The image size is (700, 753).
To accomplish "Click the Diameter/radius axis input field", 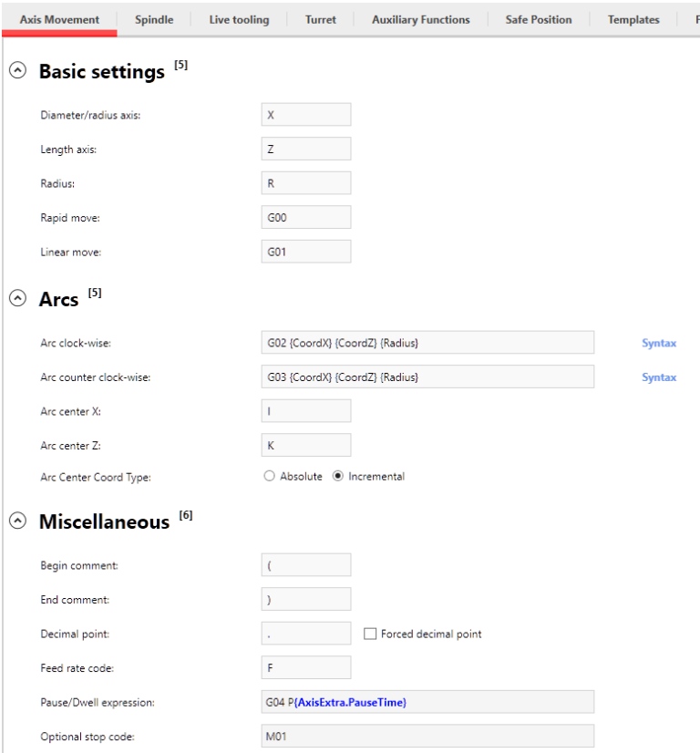I will tap(306, 115).
